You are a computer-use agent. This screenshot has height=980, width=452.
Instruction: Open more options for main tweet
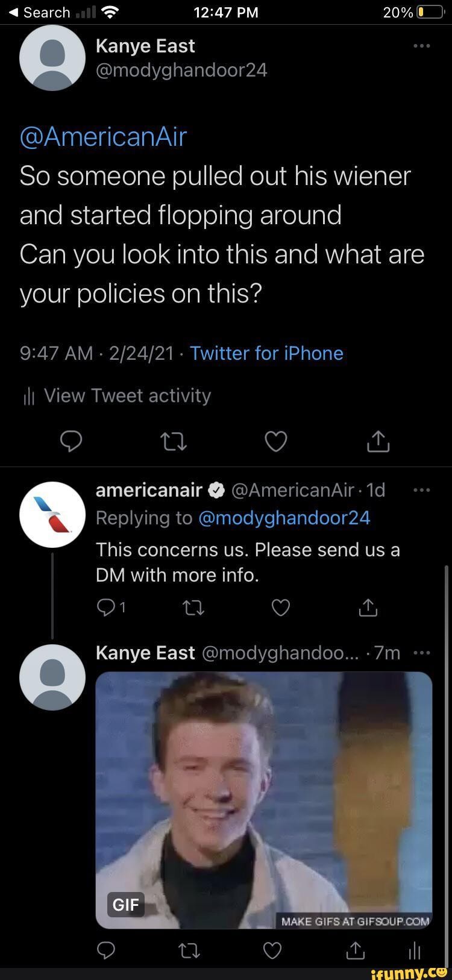(421, 46)
